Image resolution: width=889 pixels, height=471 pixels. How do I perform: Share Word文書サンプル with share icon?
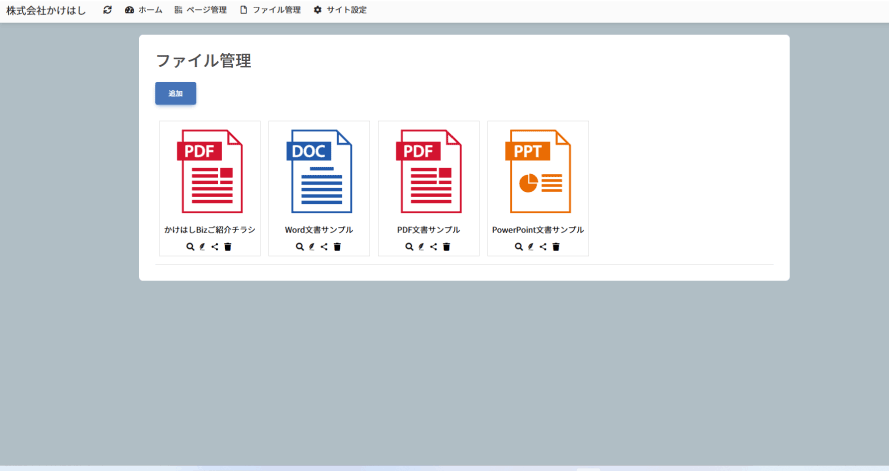324,247
